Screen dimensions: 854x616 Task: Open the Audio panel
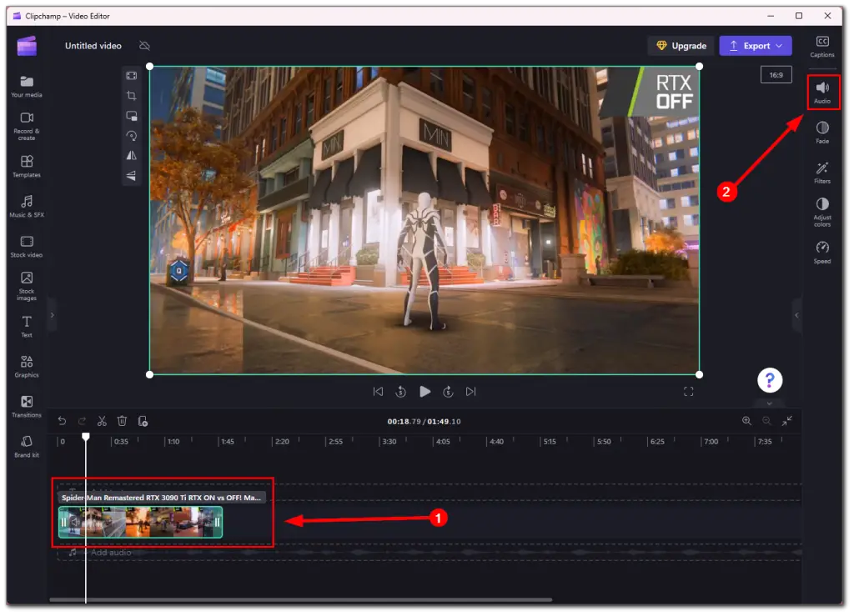point(822,92)
